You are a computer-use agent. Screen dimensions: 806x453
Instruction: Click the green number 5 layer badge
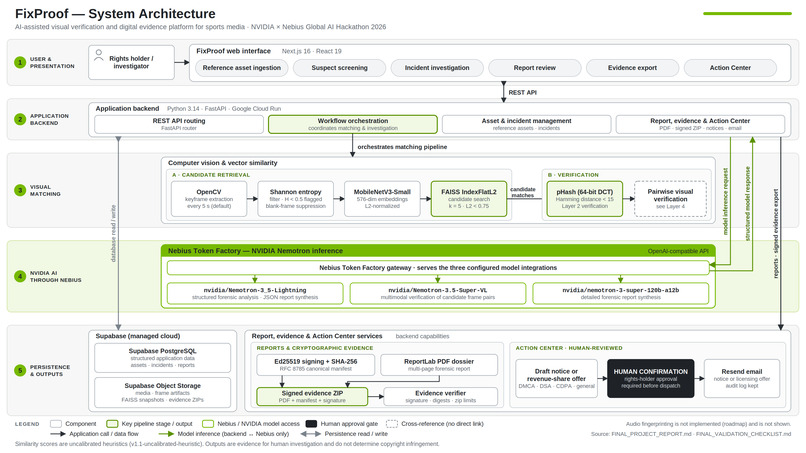click(x=20, y=370)
